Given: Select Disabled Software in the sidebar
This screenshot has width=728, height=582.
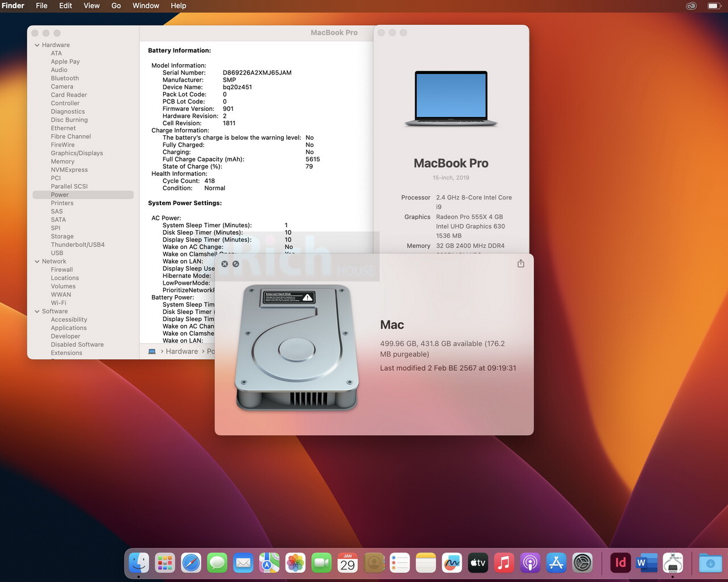Looking at the screenshot, I should (77, 344).
